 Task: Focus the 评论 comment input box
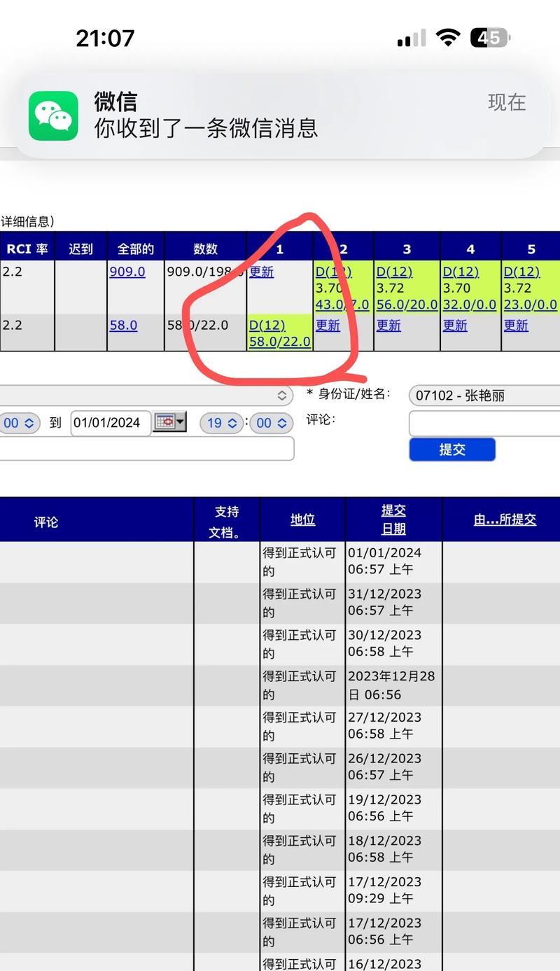[484, 423]
